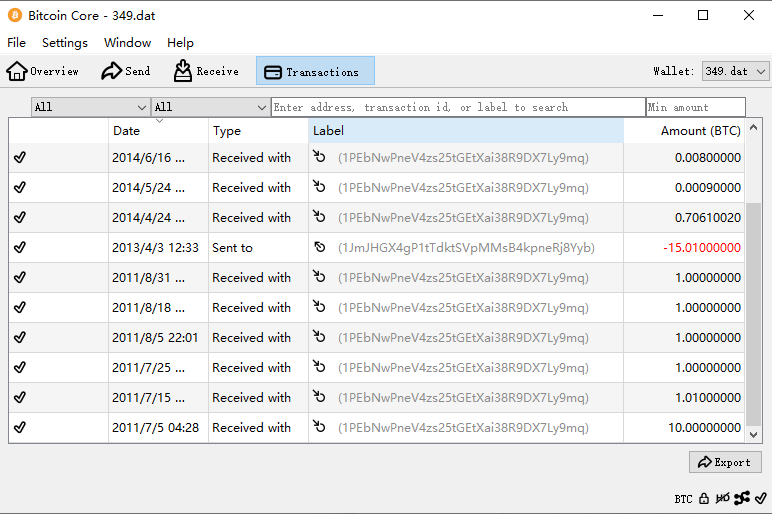Expand the transaction type filter dropdown

(210, 107)
